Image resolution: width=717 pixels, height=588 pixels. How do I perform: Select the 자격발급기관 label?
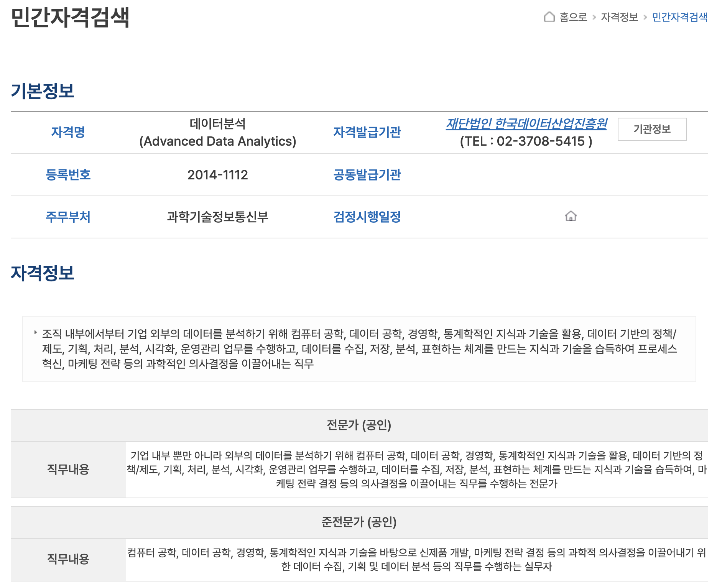click(x=367, y=132)
